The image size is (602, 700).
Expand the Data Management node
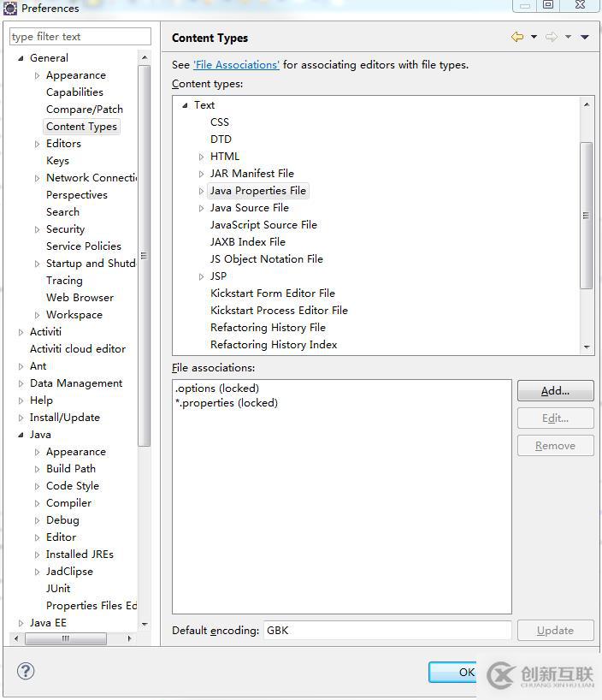[21, 383]
